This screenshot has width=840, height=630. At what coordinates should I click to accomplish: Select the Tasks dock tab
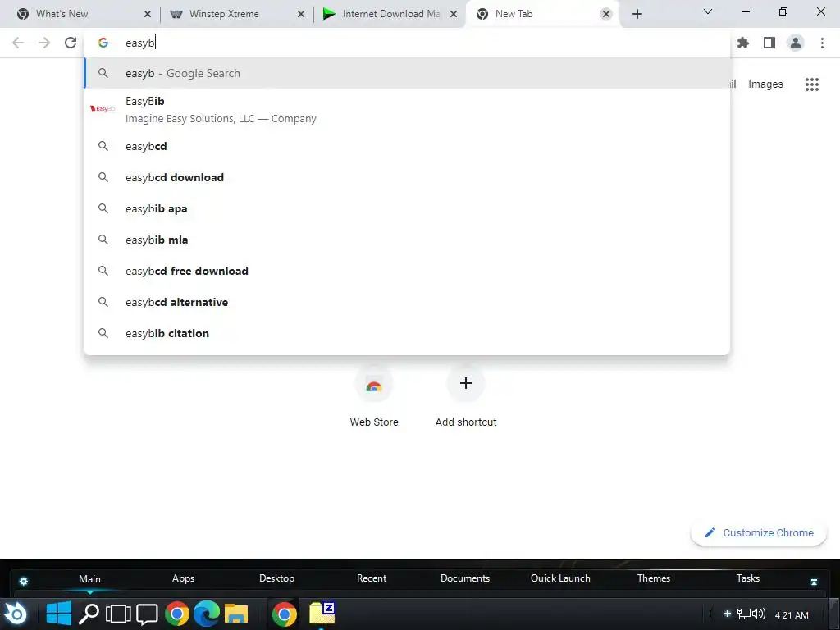(748, 578)
